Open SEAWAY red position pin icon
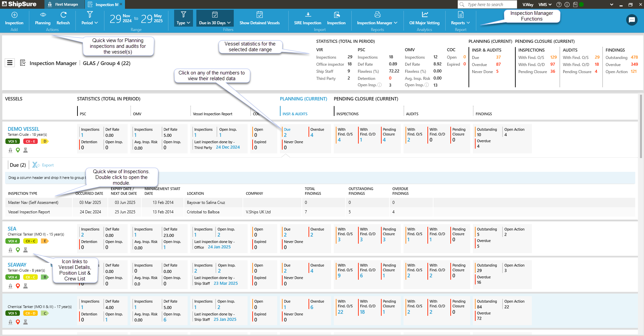The image size is (644, 336). pyautogui.click(x=18, y=286)
